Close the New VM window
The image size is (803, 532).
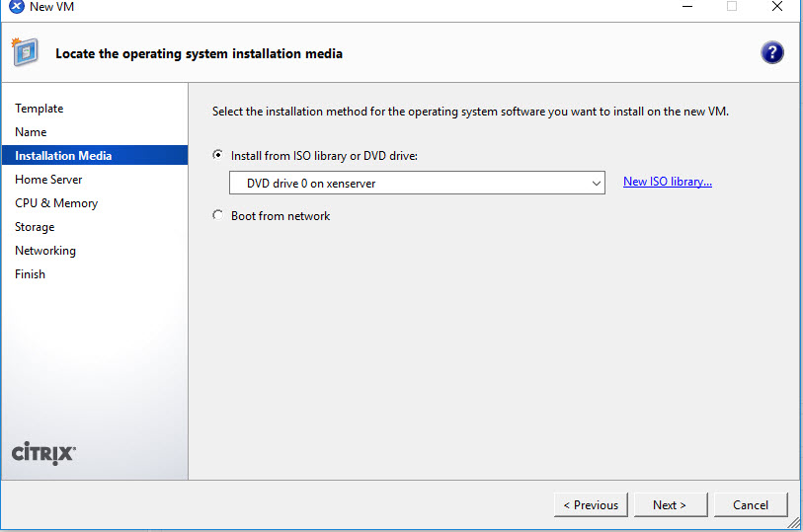pyautogui.click(x=776, y=7)
